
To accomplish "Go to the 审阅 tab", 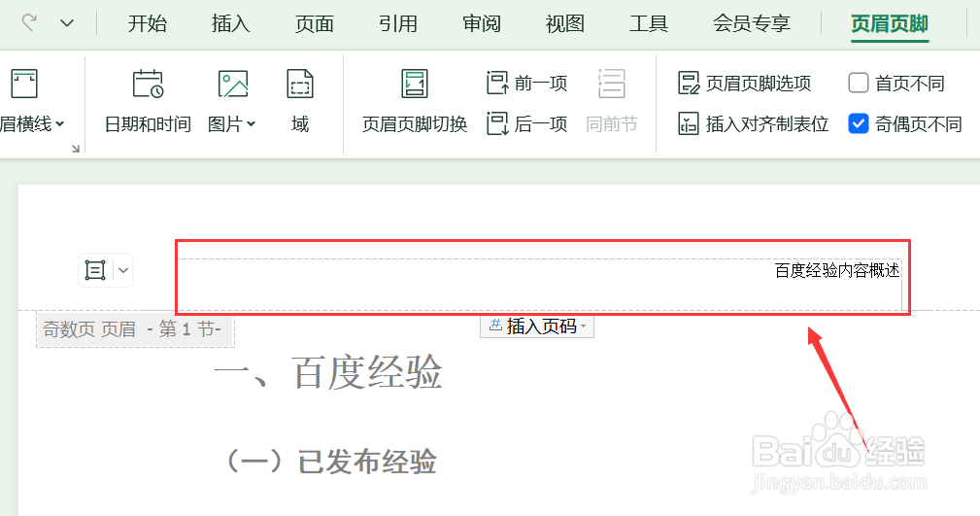I will (482, 23).
